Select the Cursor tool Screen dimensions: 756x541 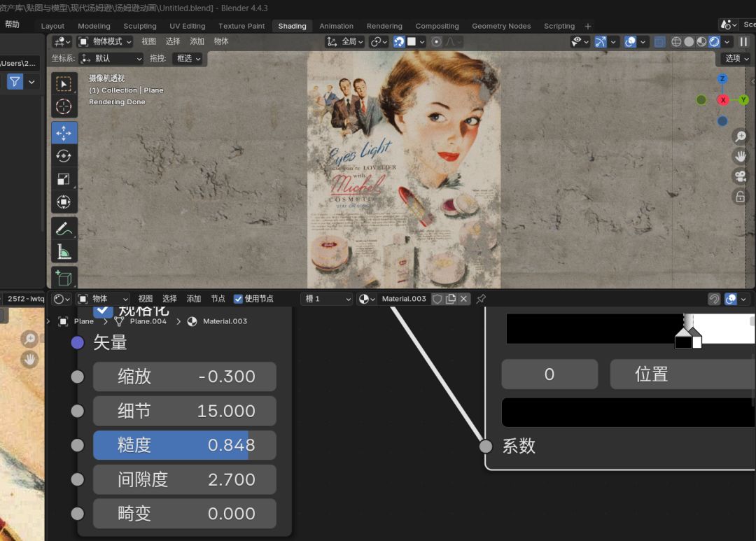pyautogui.click(x=64, y=107)
